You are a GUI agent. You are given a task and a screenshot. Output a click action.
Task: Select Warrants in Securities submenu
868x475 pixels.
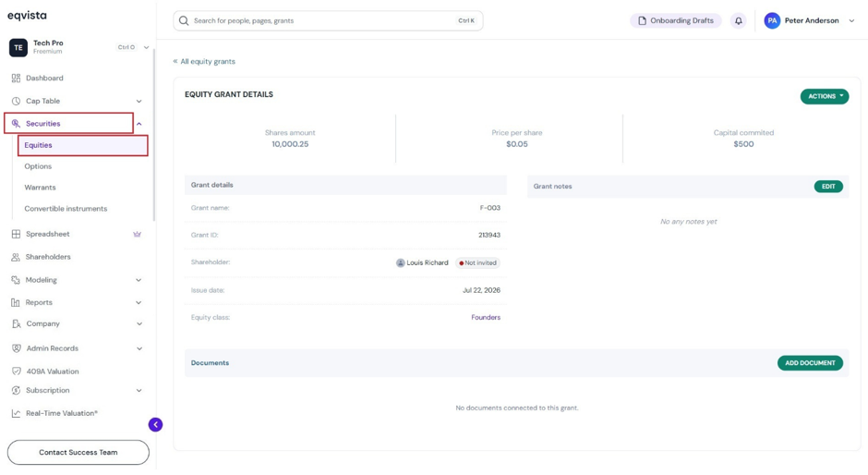coord(40,188)
